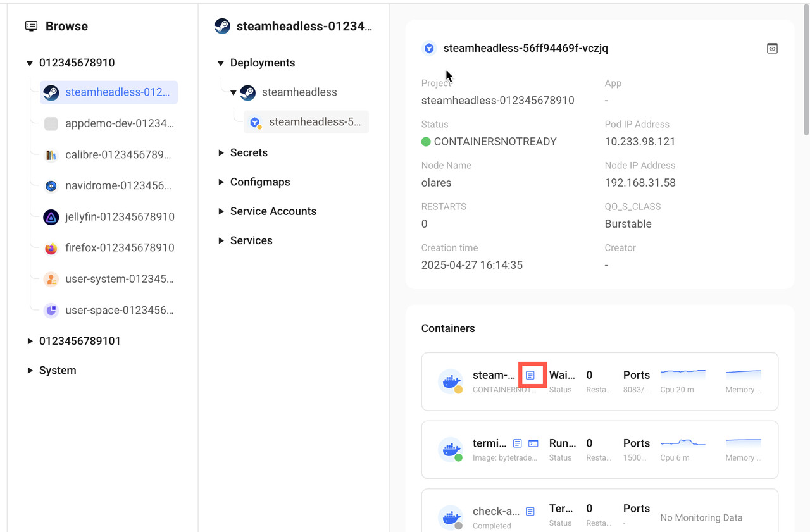Expand the Services section
Image resolution: width=810 pixels, height=532 pixels.
pos(221,240)
